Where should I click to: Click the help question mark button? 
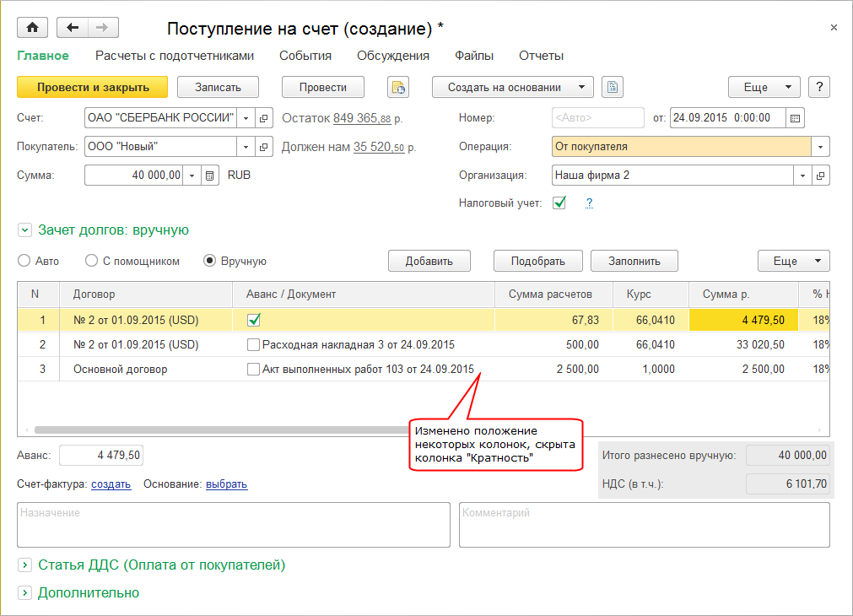tap(819, 87)
